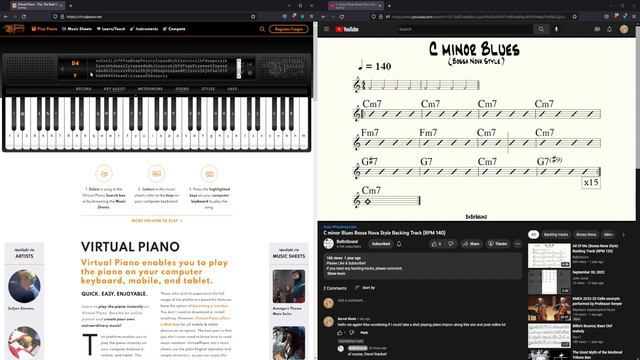Toggle channel notification bell next to Subscribed
This screenshot has height=360, width=640.
click(x=399, y=244)
